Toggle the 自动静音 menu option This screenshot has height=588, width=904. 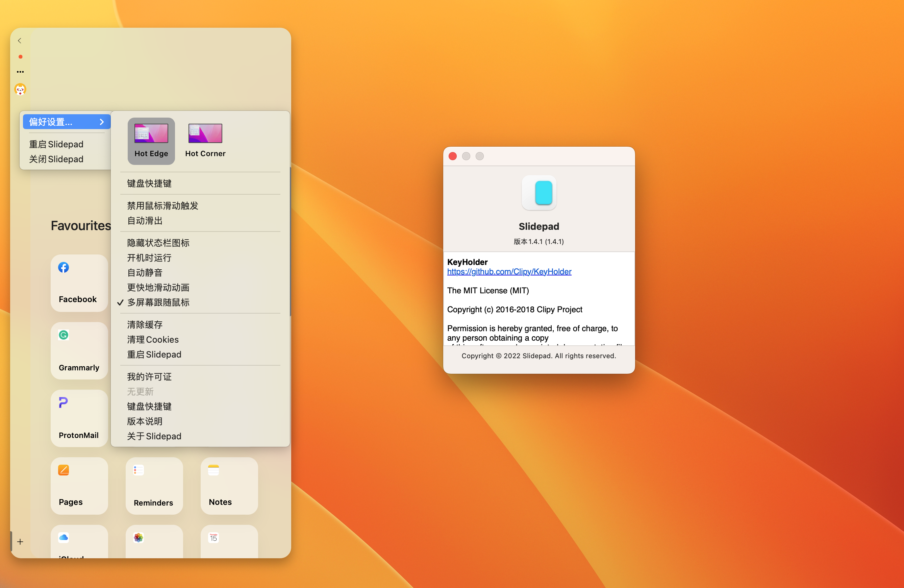pos(145,273)
